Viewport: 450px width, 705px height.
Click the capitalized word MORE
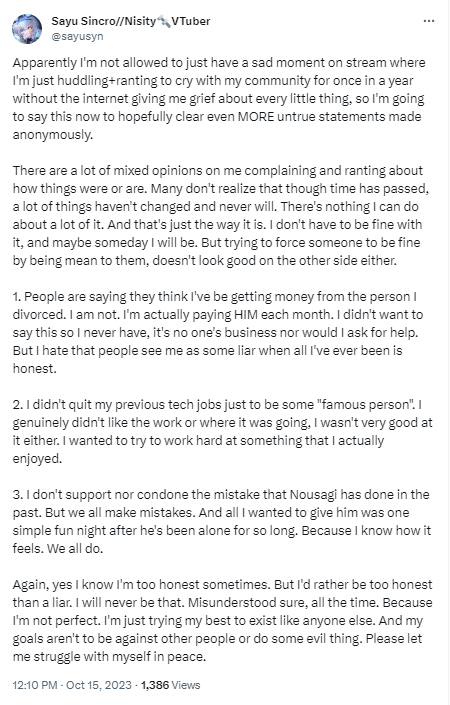click(256, 116)
